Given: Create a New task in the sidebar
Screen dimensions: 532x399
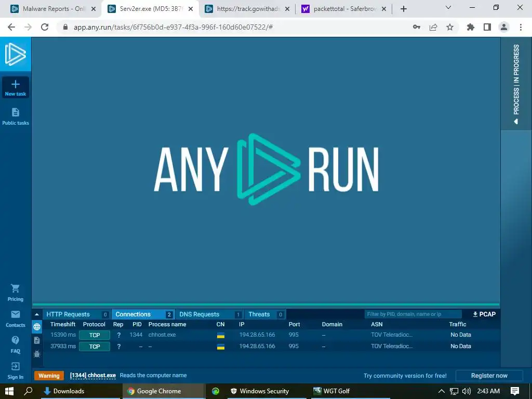Looking at the screenshot, I should (x=16, y=87).
